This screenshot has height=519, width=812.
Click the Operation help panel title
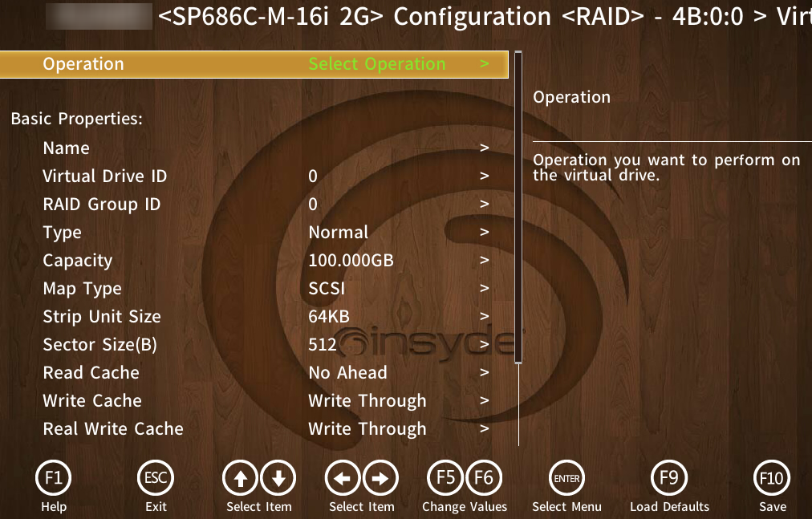pyautogui.click(x=572, y=97)
